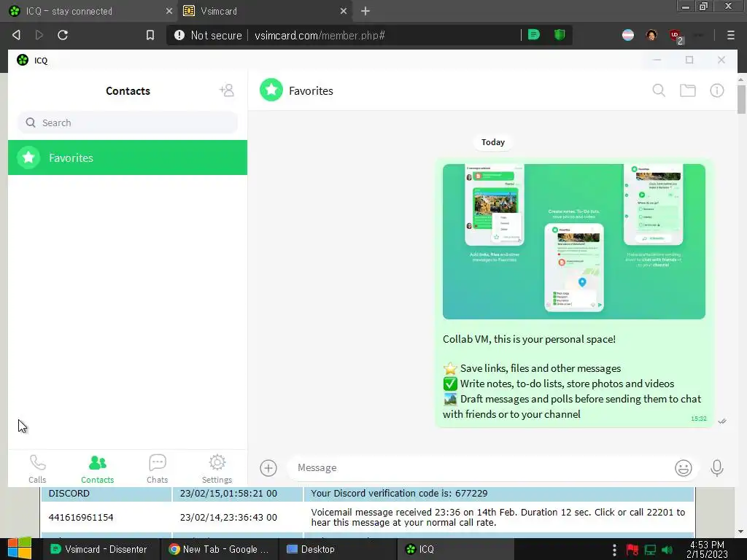
Task: Click the network tray icon
Action: click(650, 550)
